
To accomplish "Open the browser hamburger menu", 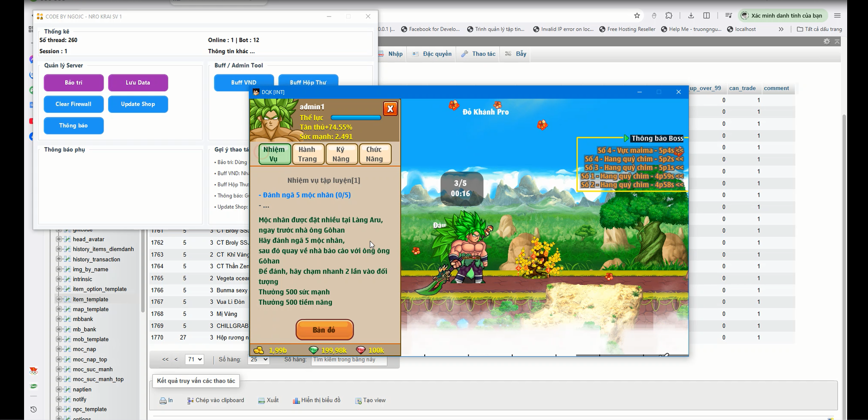I will (x=837, y=16).
